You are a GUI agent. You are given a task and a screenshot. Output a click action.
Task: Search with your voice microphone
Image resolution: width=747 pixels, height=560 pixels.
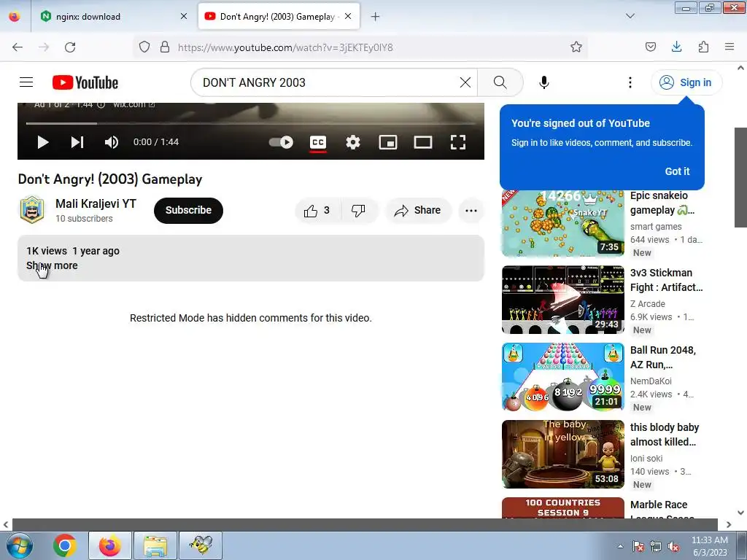tap(544, 82)
